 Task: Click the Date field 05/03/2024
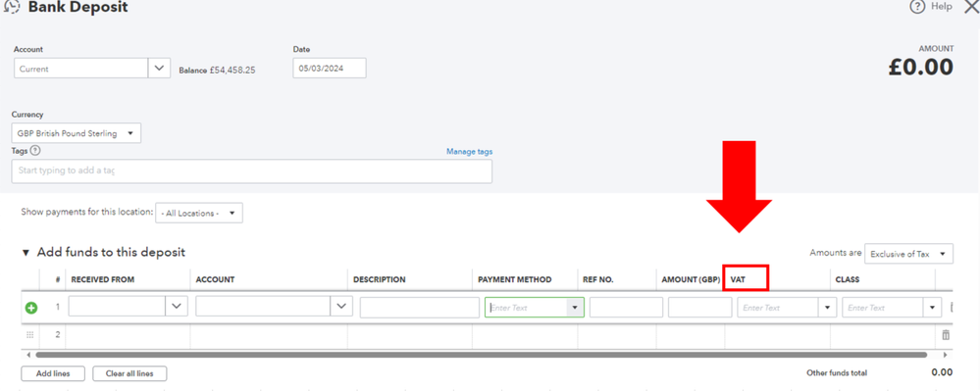click(330, 68)
